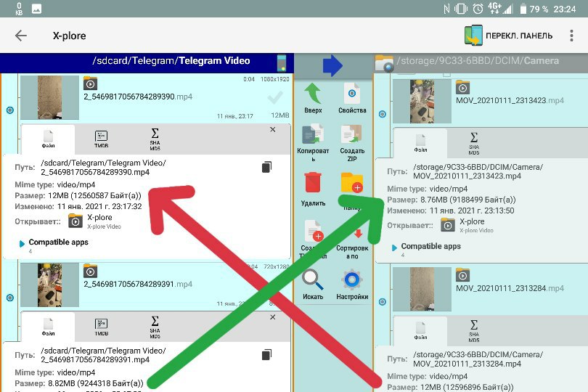Select TMDB tab for 2_5469817056784289391.mp4 details
This screenshot has width=588, height=392.
(101, 327)
